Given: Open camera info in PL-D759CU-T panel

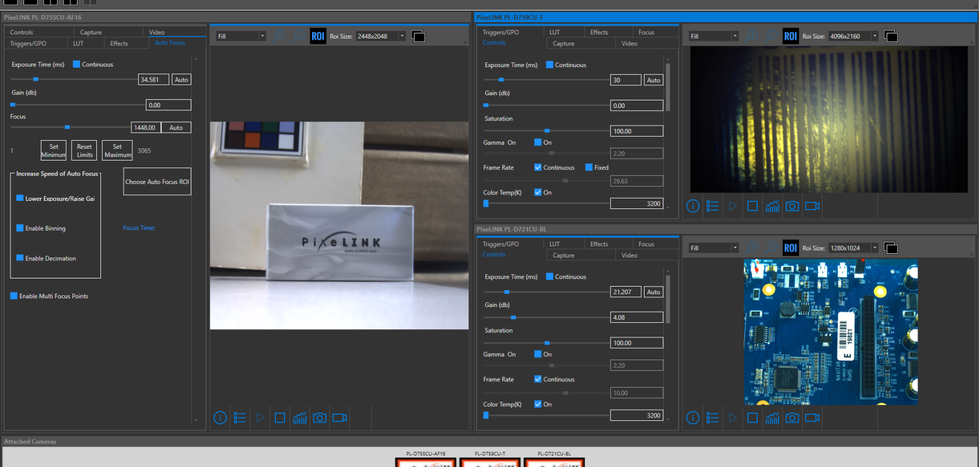Looking at the screenshot, I should [692, 206].
